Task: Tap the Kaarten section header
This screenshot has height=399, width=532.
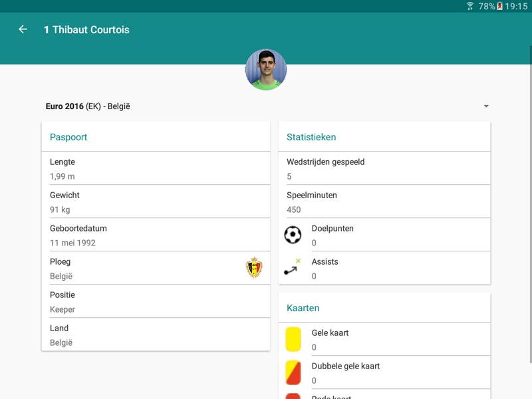Action: click(x=384, y=308)
